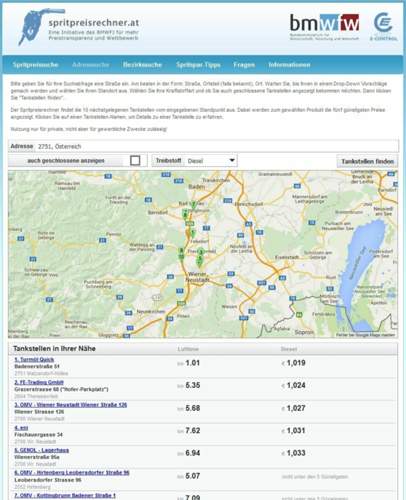
Task: Click address 'Grazerstrasse 68 ("Hofer-Parkplatz")'
Action: 61,389
